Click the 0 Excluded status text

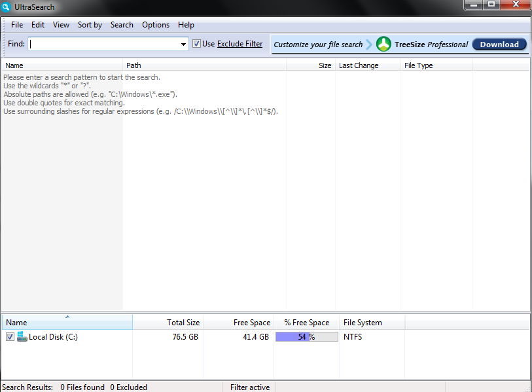[129, 387]
